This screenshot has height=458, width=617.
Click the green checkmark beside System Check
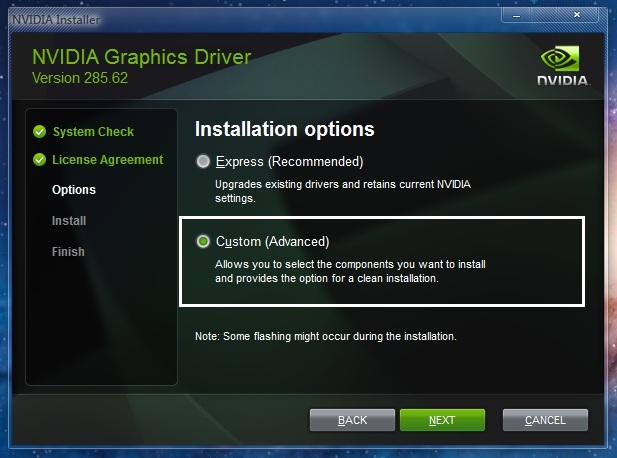[x=39, y=131]
